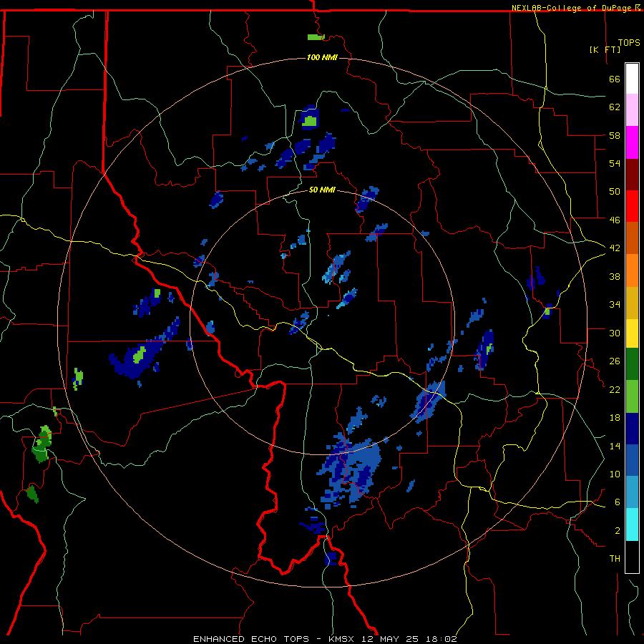Click the dark green legend swatch
This screenshot has height=644, width=644.
(632, 364)
